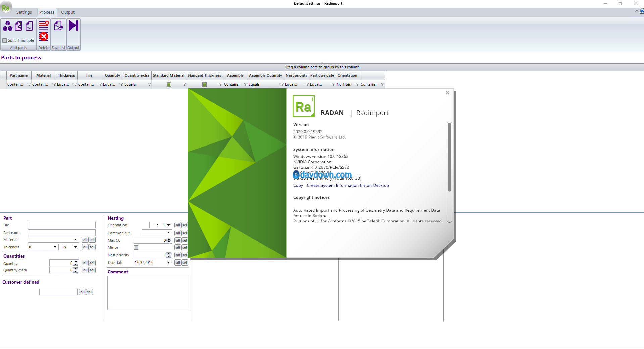Focus the Part name input field
The image size is (644, 349).
click(x=62, y=233)
